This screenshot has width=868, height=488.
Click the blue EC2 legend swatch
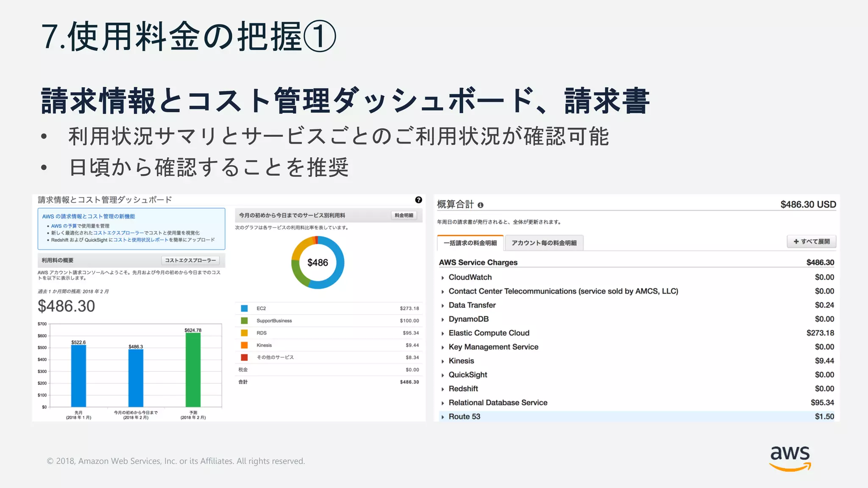pos(244,308)
